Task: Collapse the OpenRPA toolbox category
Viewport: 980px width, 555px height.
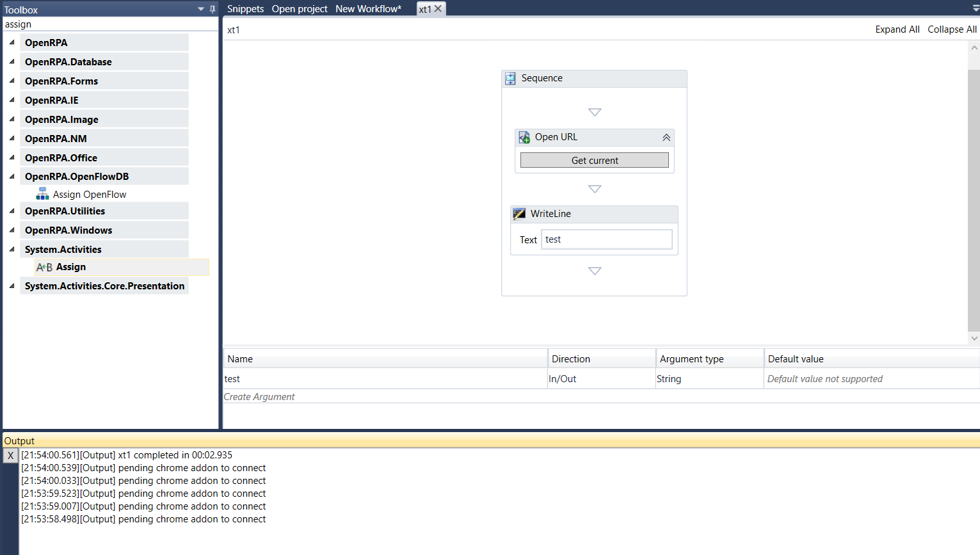Action: click(x=12, y=42)
